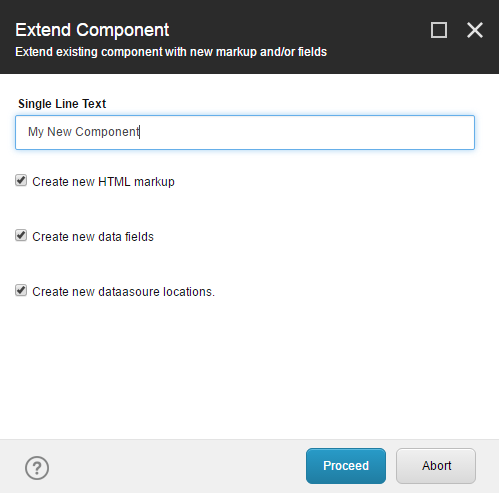
Task: Maximize the Extend Component dialog
Action: [x=439, y=30]
